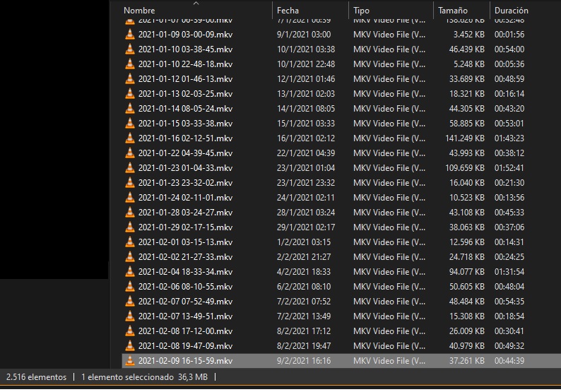The height and width of the screenshot is (392, 561).
Task: Click date cell 22/1/2021 04:39
Action: 306,153
